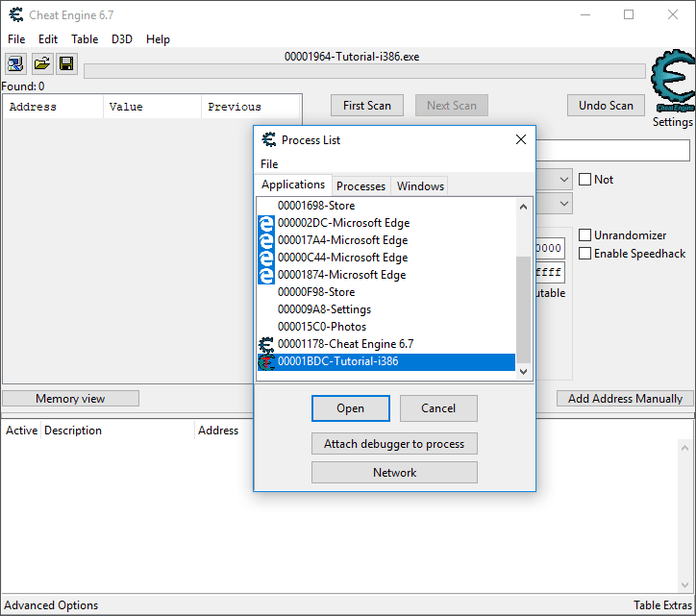The width and height of the screenshot is (696, 616).
Task: Click the Previous column header
Action: (x=251, y=107)
